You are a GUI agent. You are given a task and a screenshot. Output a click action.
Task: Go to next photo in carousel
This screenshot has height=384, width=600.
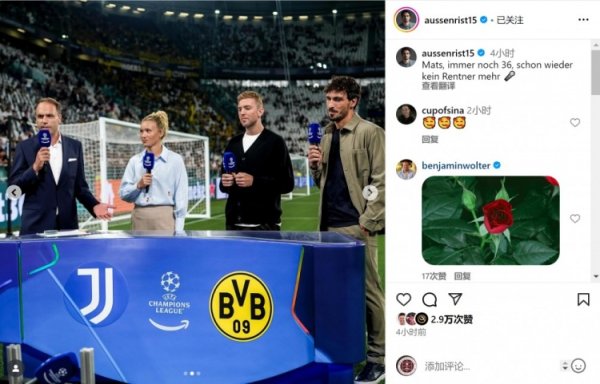(x=370, y=193)
